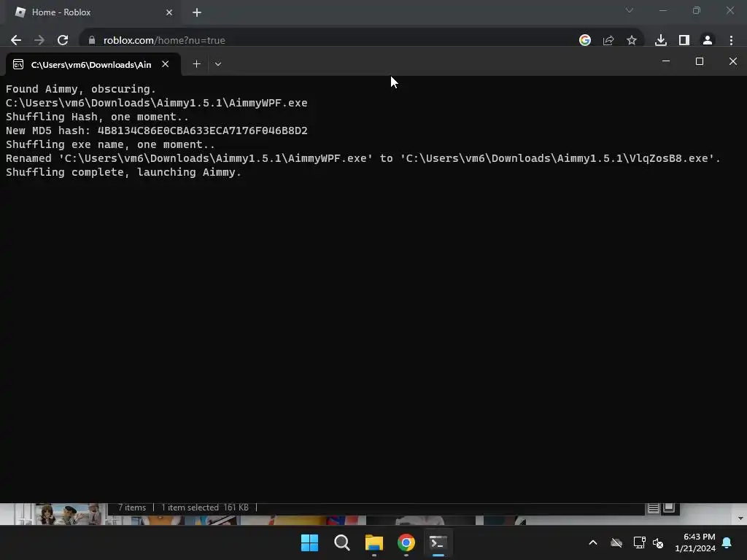This screenshot has height=560, width=747.
Task: Add a new terminal tab
Action: 196,64
